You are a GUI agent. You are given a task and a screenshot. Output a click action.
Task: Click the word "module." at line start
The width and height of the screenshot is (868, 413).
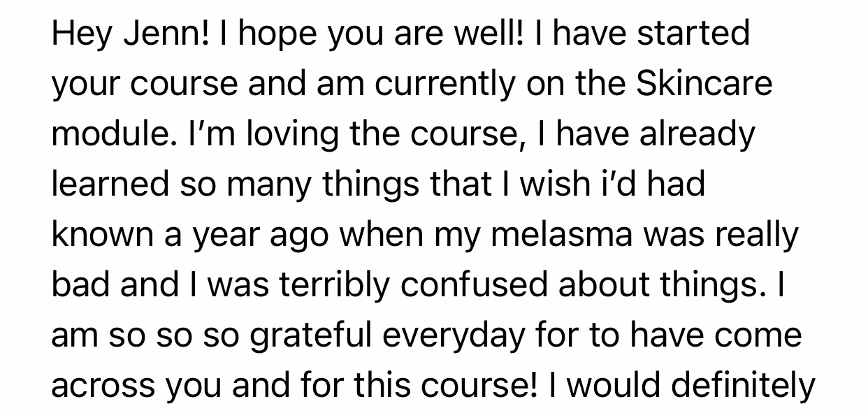tap(106, 133)
